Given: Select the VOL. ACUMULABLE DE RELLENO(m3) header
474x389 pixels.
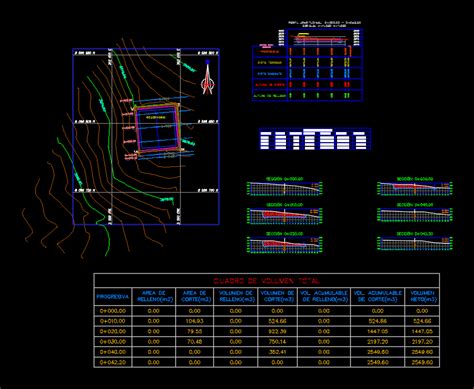Looking at the screenshot, I should tap(324, 296).
